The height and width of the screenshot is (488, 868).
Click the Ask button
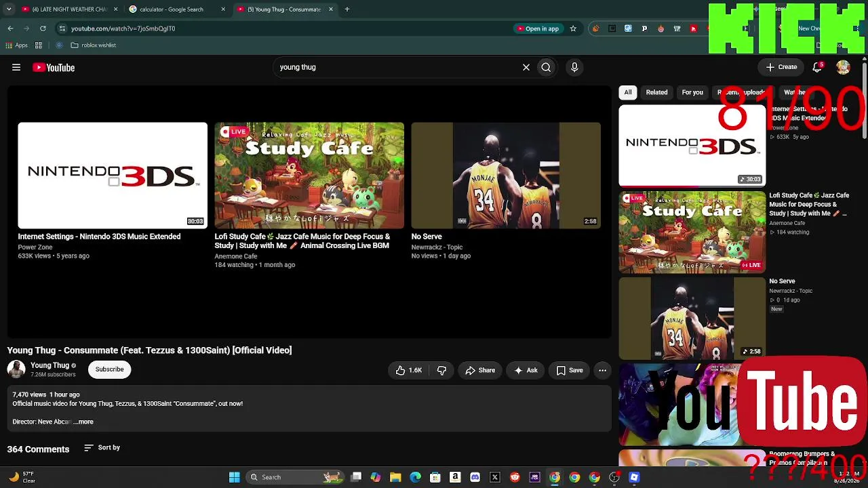[x=526, y=370]
